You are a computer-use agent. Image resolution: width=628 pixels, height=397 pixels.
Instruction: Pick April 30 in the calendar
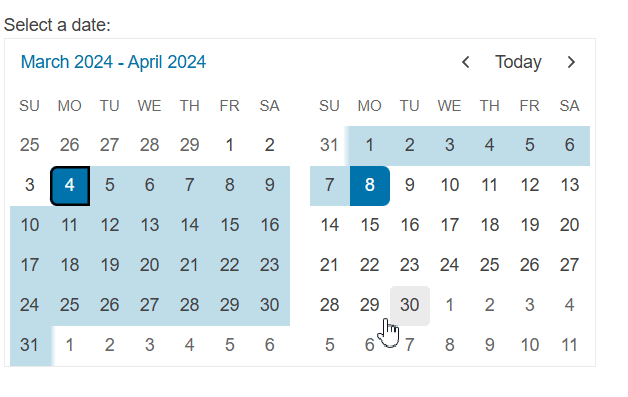tap(410, 306)
